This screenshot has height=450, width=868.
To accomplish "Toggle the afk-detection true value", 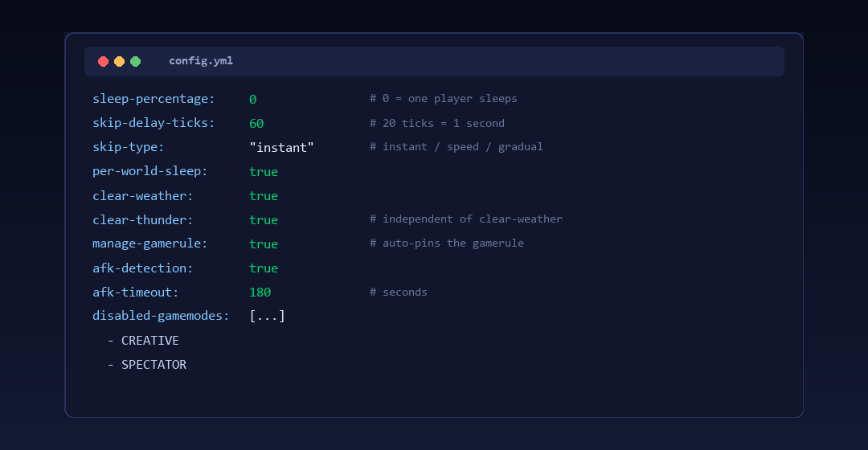I will point(264,268).
